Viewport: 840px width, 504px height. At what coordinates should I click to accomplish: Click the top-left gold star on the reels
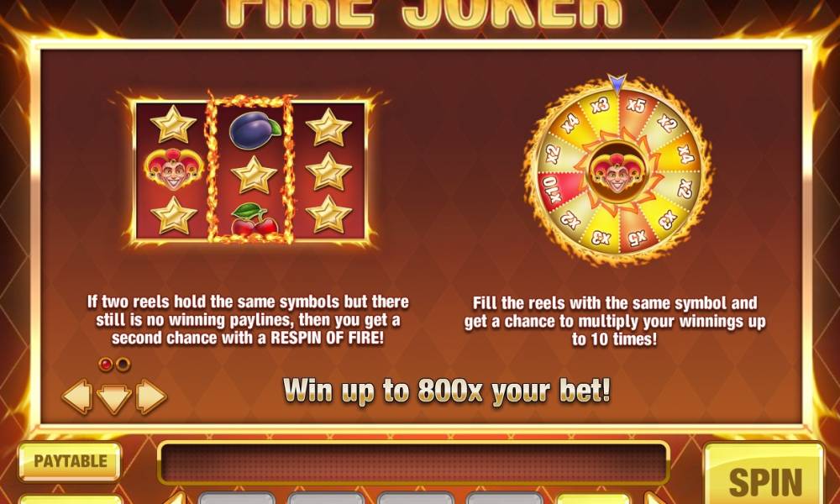pyautogui.click(x=173, y=124)
